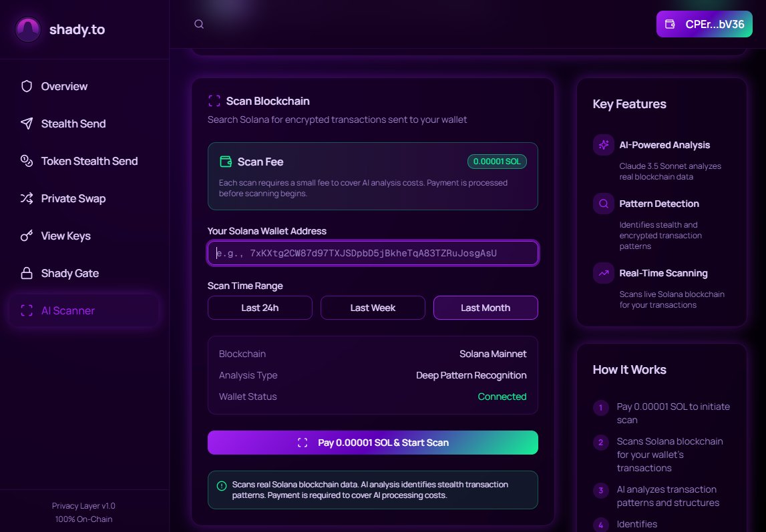766x532 pixels.
Task: Click the search magnifier icon
Action: 199,24
